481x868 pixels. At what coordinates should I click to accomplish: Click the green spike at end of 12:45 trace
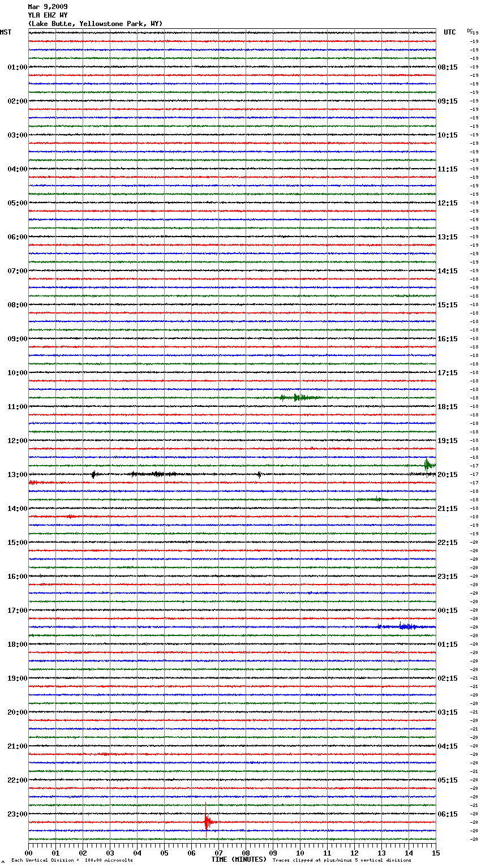click(x=429, y=465)
